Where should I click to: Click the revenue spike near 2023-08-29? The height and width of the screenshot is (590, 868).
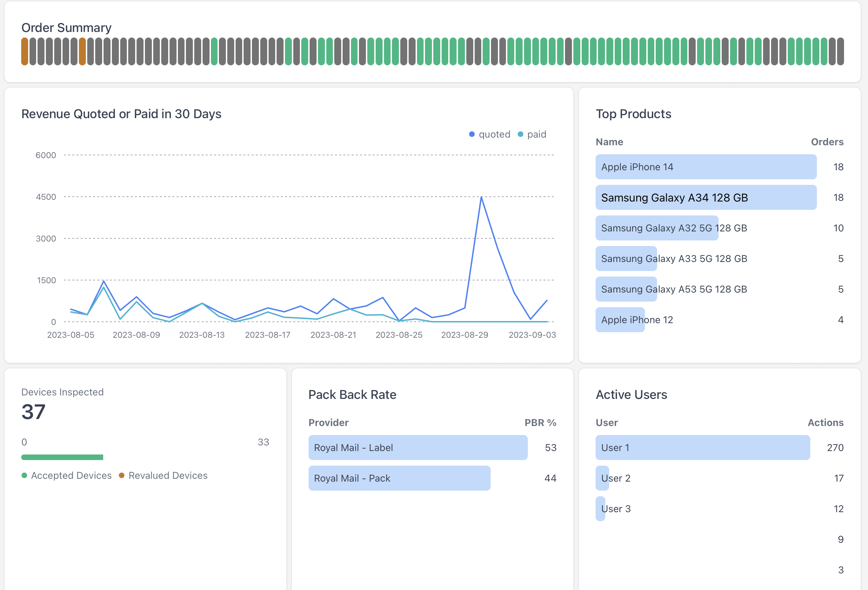pos(482,197)
